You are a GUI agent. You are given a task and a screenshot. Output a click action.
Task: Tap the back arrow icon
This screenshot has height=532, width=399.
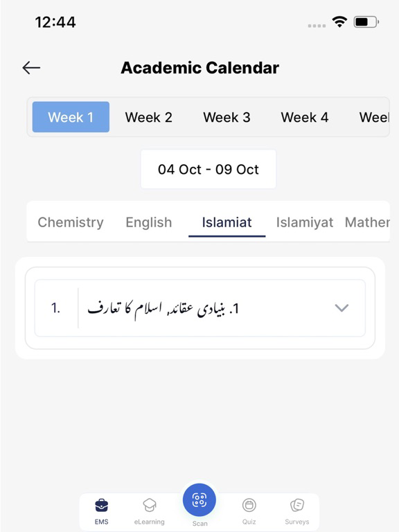[31, 68]
